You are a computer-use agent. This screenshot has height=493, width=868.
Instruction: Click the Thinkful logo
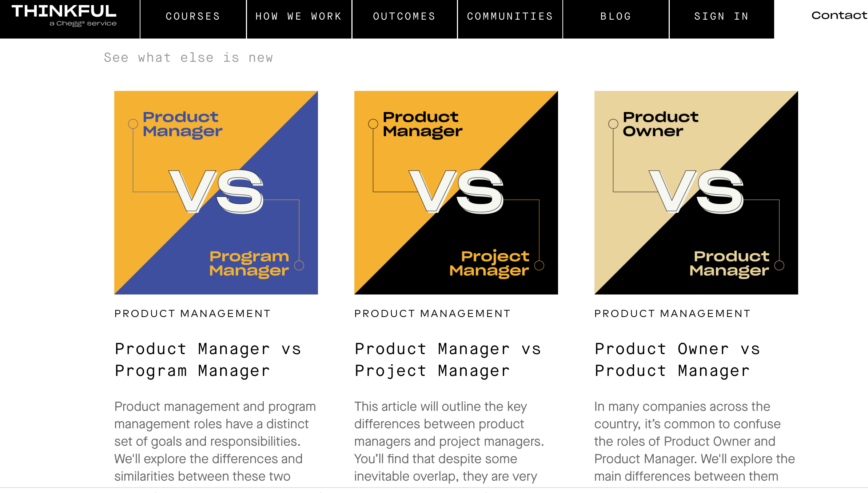click(x=64, y=16)
